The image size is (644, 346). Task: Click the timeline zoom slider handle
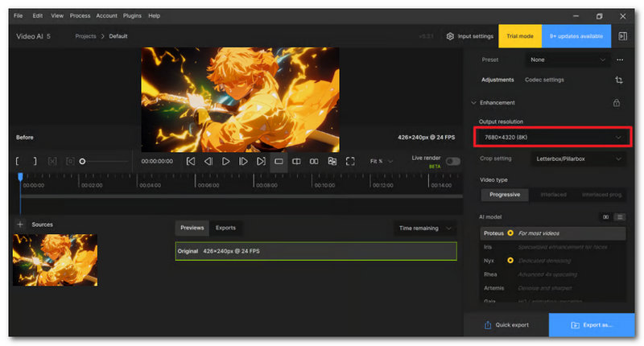coord(82,162)
